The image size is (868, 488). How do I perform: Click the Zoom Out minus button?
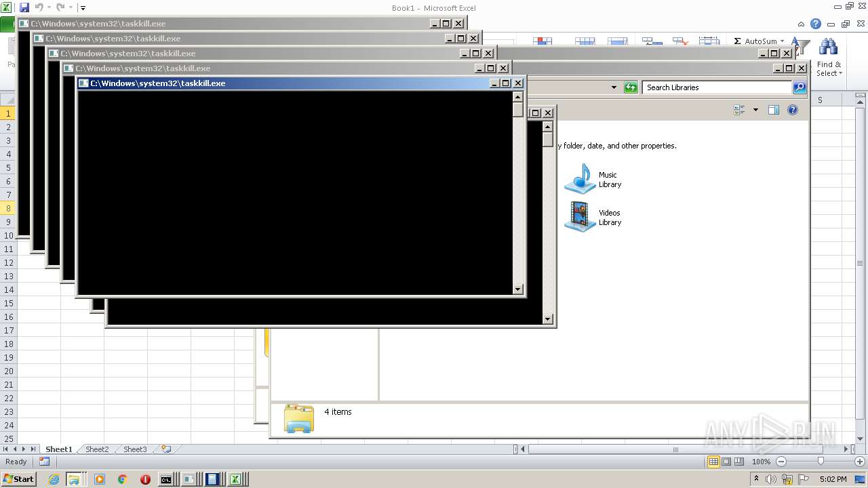click(781, 462)
